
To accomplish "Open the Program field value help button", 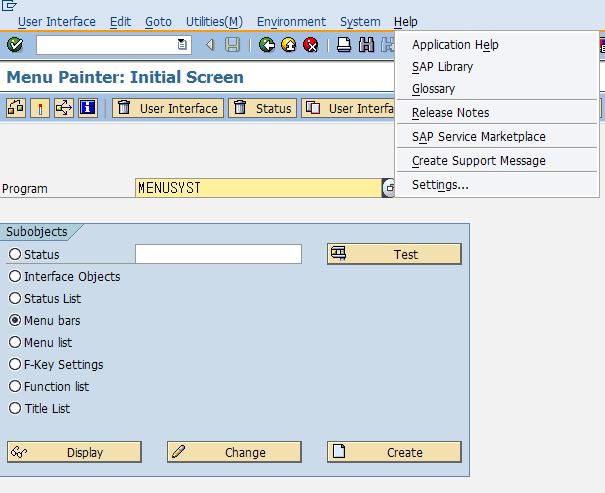I will click(x=389, y=188).
